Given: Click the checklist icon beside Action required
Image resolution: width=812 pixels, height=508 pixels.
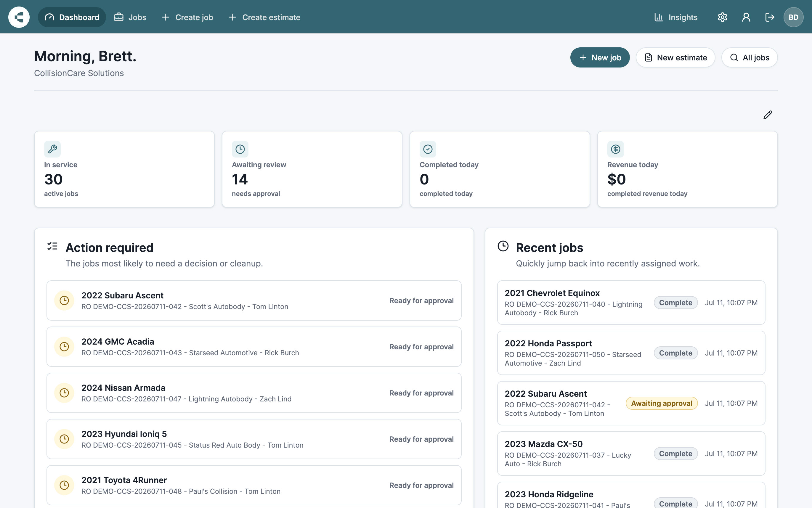Looking at the screenshot, I should point(52,246).
